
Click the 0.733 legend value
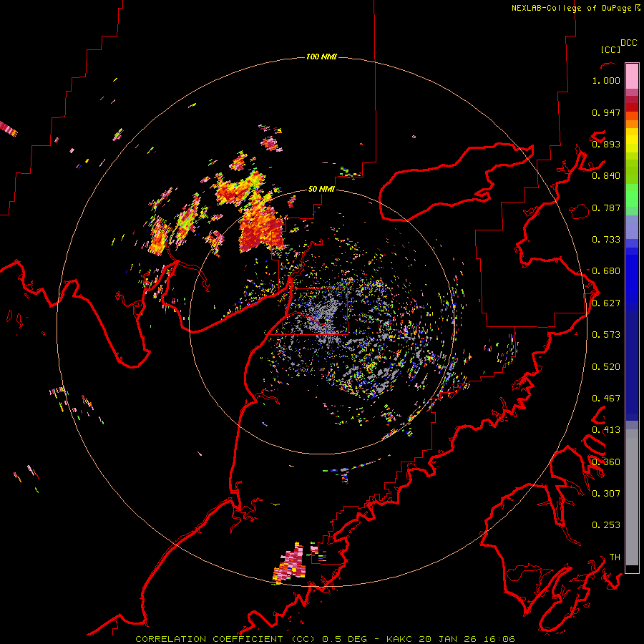606,240
